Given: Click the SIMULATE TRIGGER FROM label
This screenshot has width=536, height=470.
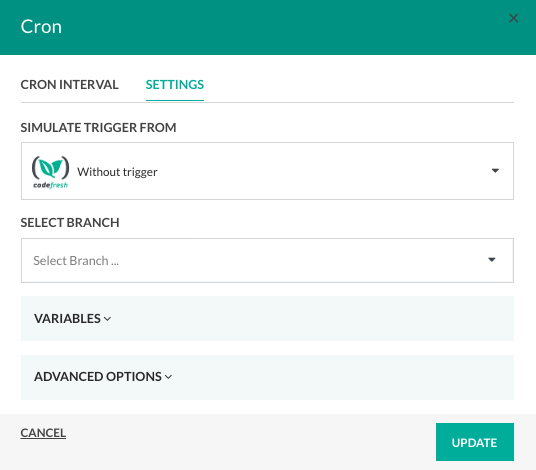Looking at the screenshot, I should coord(98,127).
